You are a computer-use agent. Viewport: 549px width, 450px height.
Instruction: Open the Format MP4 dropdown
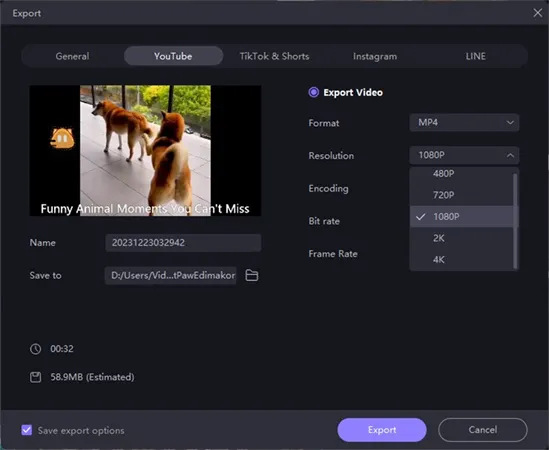[x=464, y=123]
